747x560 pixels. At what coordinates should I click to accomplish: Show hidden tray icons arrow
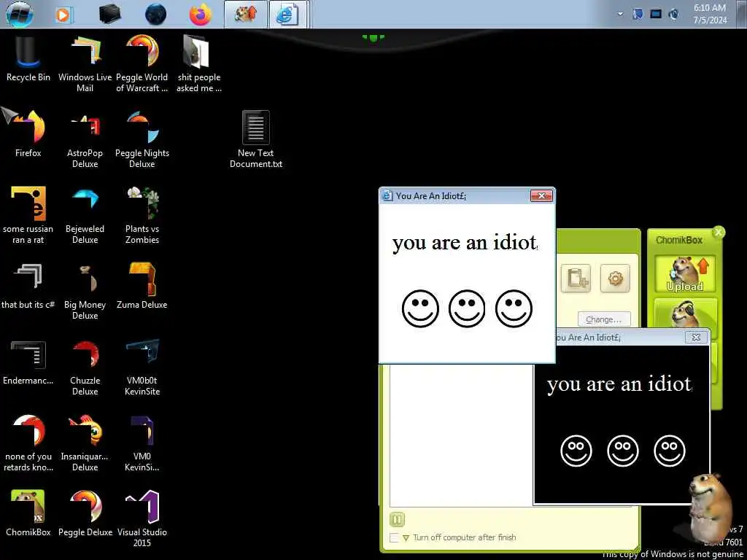tap(620, 15)
